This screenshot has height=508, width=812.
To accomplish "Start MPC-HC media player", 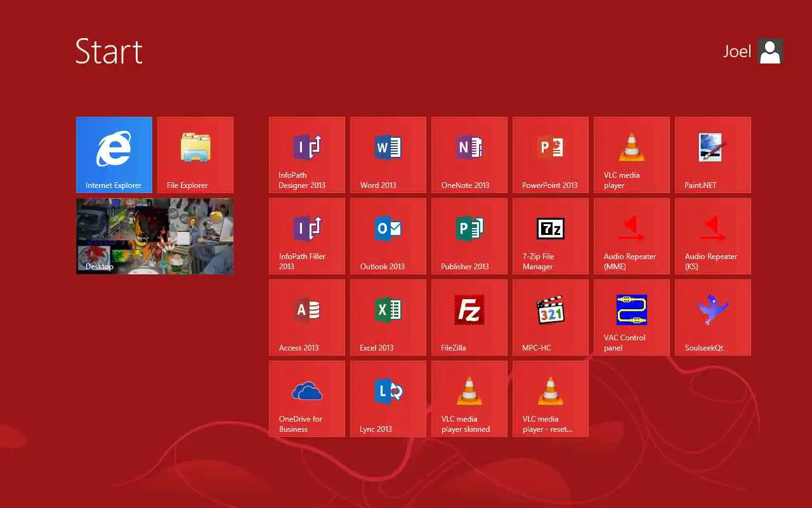I will click(x=551, y=317).
